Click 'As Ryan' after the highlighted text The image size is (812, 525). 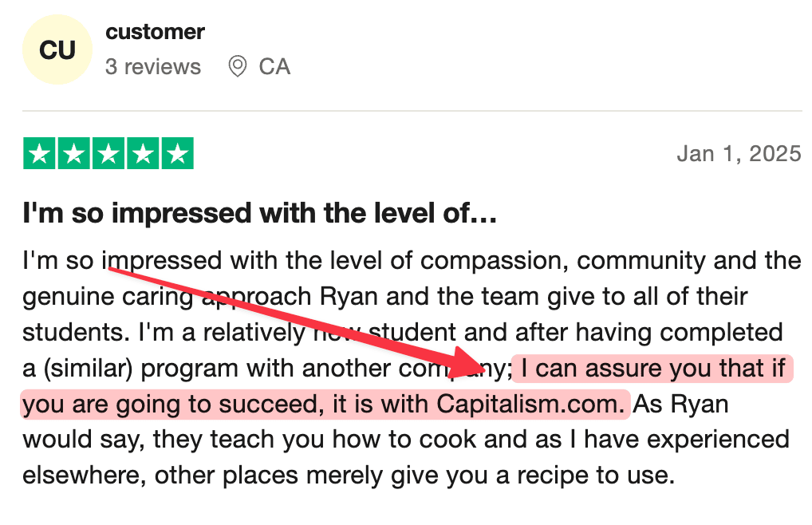click(680, 404)
